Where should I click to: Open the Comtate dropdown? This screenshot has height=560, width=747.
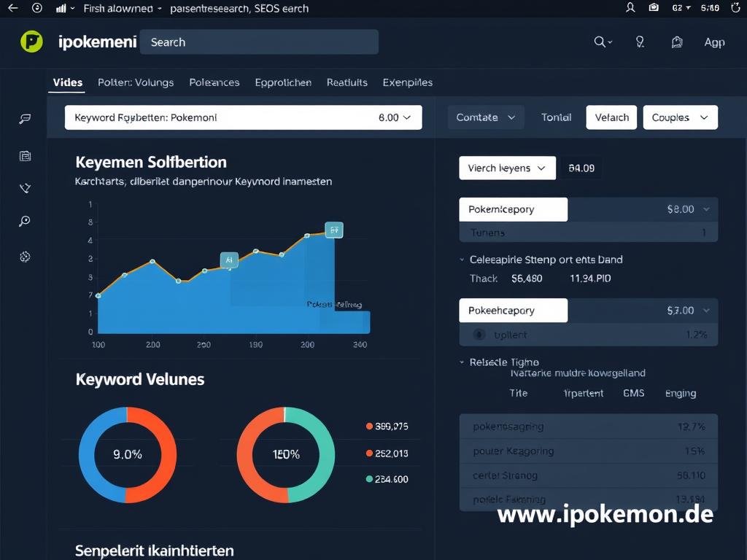click(485, 117)
